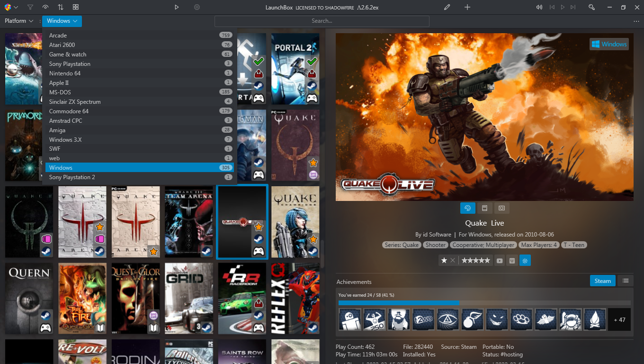This screenshot has height=364, width=644.
Task: Click the pencil edit game icon
Action: pyautogui.click(x=447, y=7)
